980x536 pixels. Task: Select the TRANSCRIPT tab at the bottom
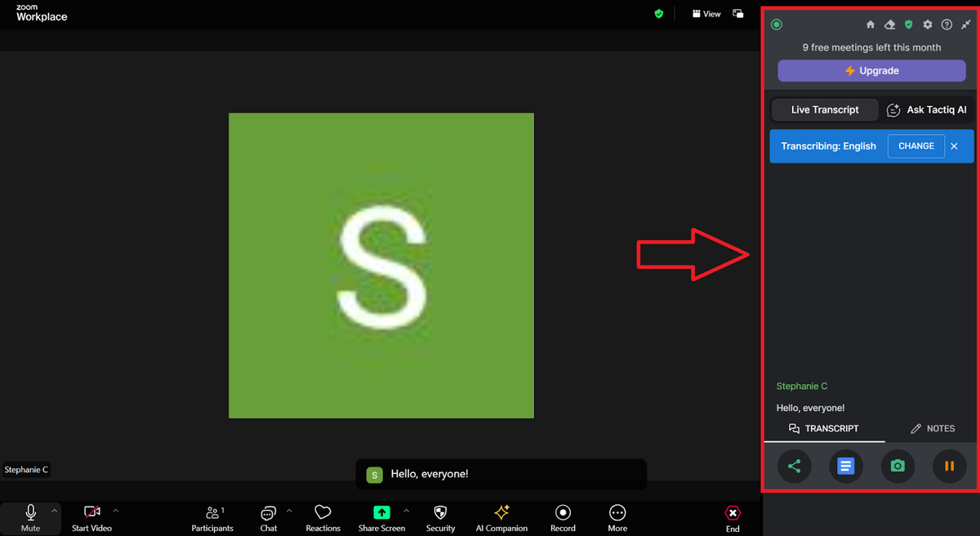coord(824,429)
